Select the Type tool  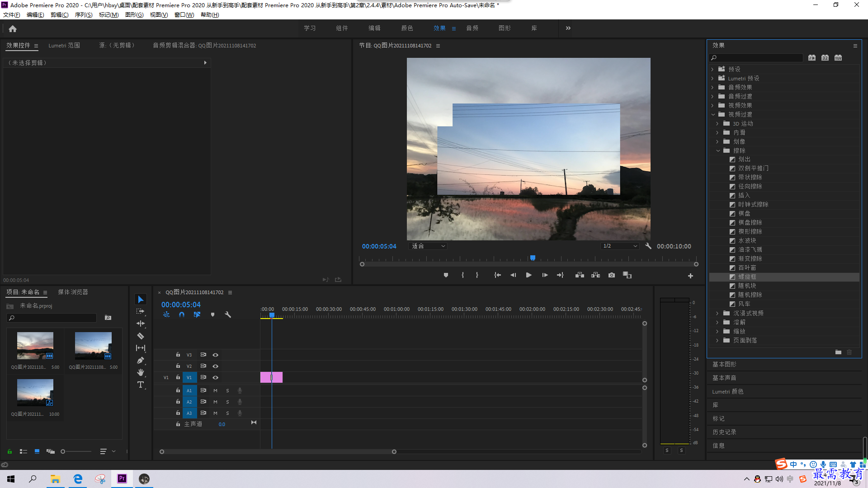(141, 385)
